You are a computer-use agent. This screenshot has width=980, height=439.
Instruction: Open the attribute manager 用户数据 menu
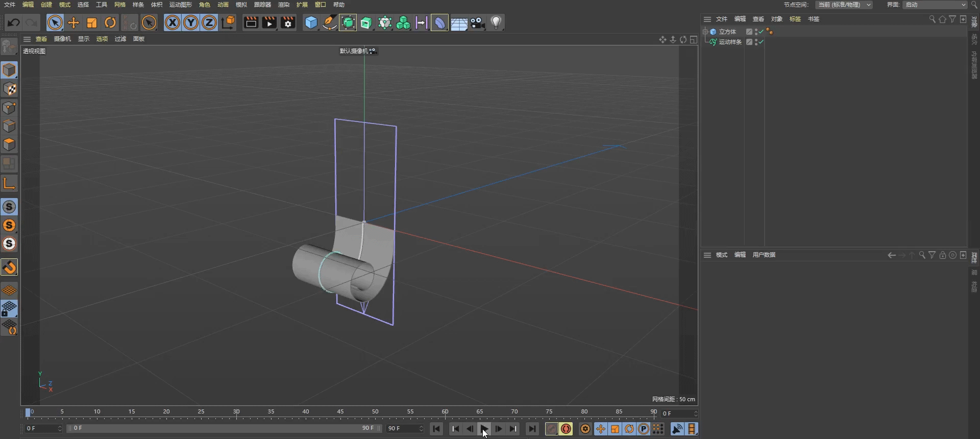pyautogui.click(x=764, y=255)
